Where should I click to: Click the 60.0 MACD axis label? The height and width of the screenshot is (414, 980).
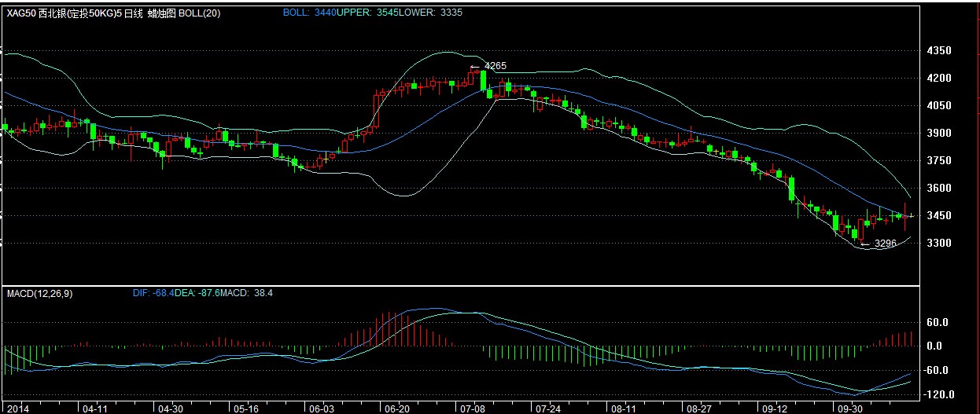click(938, 322)
